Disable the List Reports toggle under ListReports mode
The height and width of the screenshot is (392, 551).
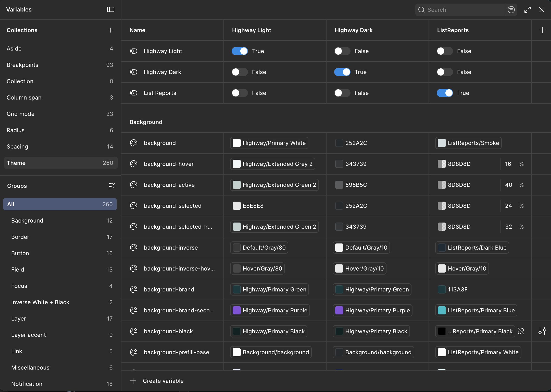coord(444,93)
